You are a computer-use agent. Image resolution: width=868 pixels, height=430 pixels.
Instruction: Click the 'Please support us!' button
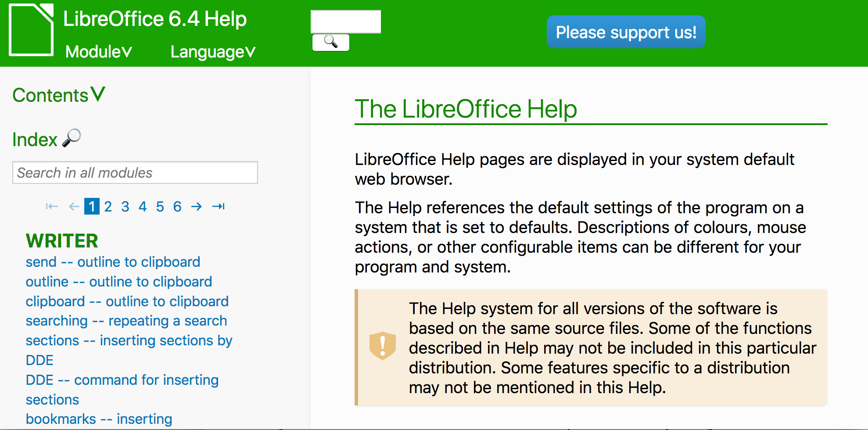coord(626,32)
